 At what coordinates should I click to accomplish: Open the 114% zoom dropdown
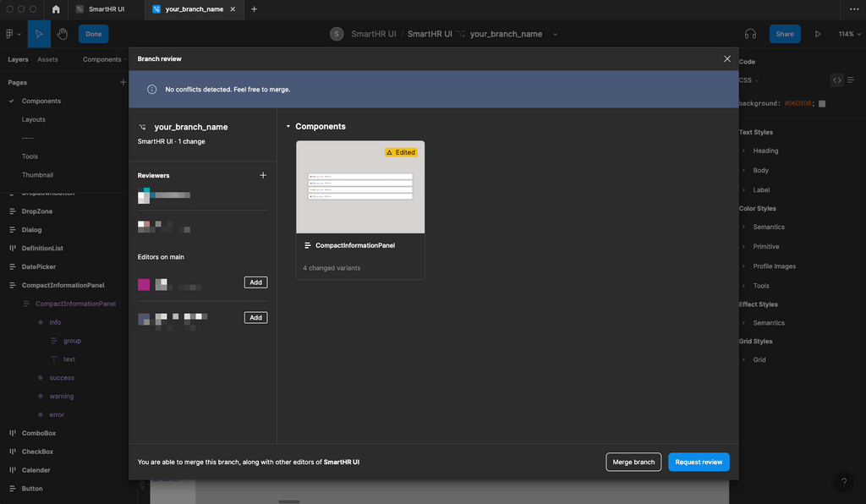[848, 34]
